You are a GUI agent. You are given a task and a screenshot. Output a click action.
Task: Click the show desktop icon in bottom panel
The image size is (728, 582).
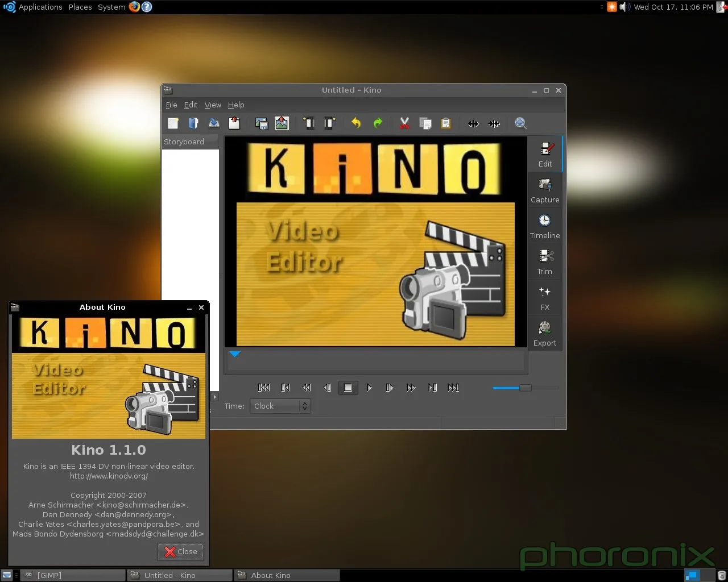pos(7,575)
